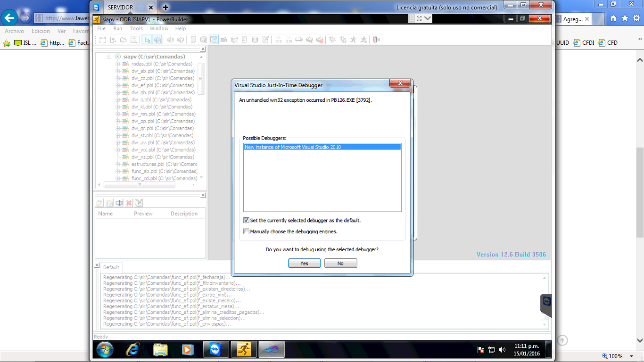The height and width of the screenshot is (362, 644).
Task: Click the TeamViewer fullscreen arrows icon
Action: [419, 18]
